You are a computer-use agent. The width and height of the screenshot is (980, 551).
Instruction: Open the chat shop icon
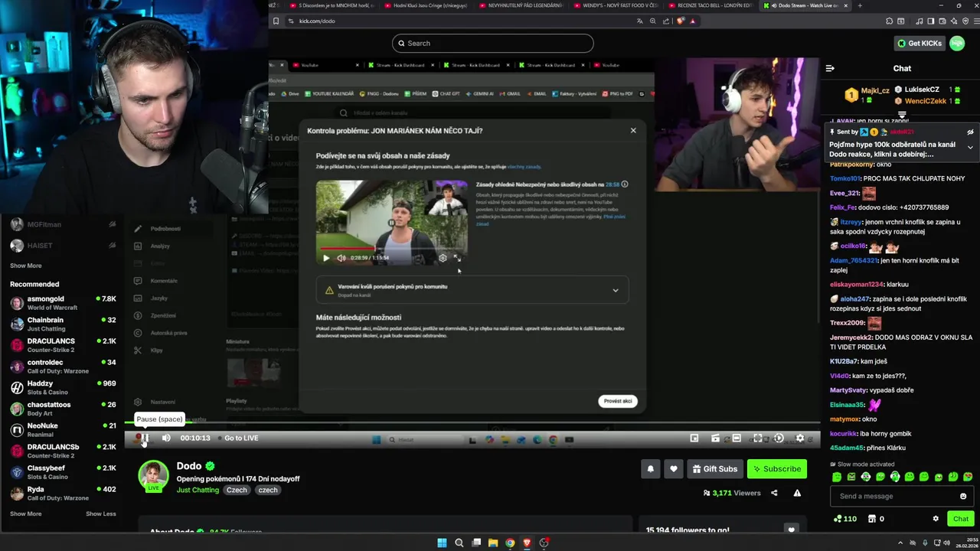coord(871,519)
